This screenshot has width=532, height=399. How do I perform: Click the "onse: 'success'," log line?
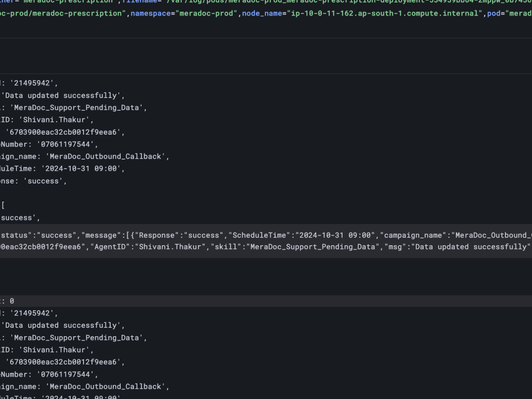point(33,181)
